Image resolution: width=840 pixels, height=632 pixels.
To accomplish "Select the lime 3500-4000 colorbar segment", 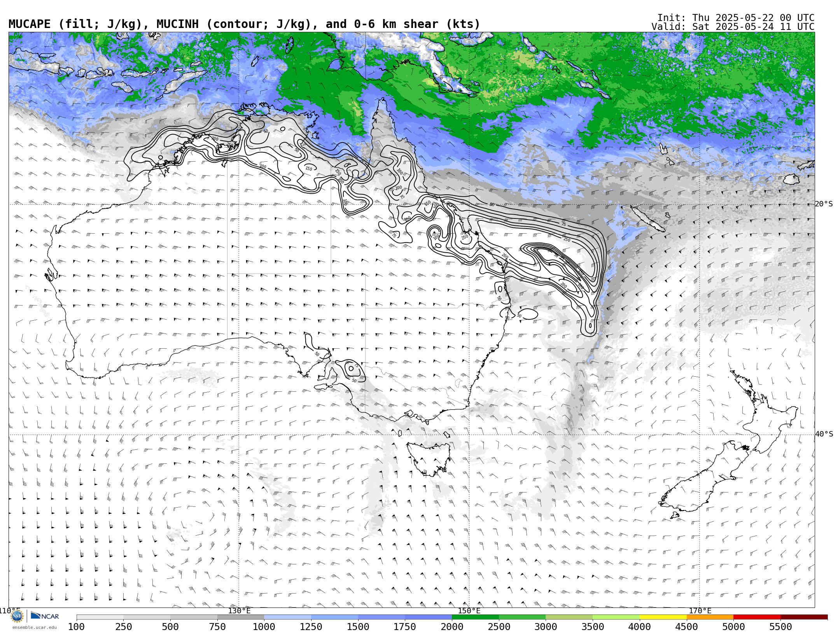I will [x=616, y=617].
